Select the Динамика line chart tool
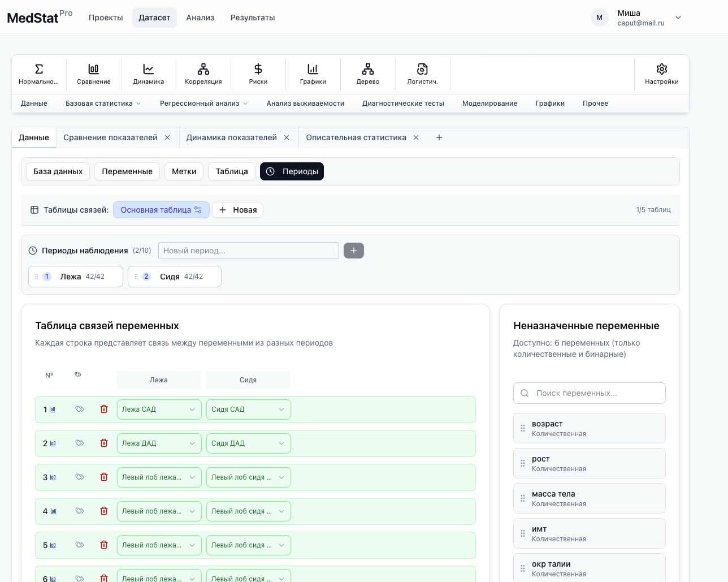The height and width of the screenshot is (582, 728). [x=148, y=74]
